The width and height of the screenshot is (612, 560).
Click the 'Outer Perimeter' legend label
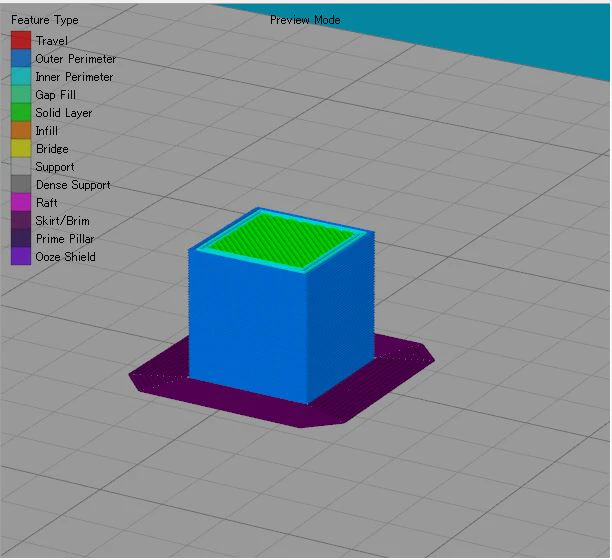point(76,59)
